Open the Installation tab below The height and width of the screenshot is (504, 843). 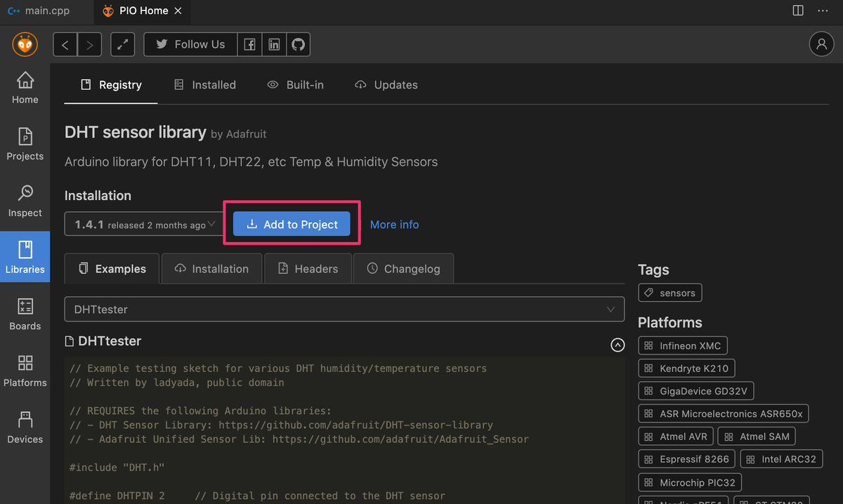211,269
